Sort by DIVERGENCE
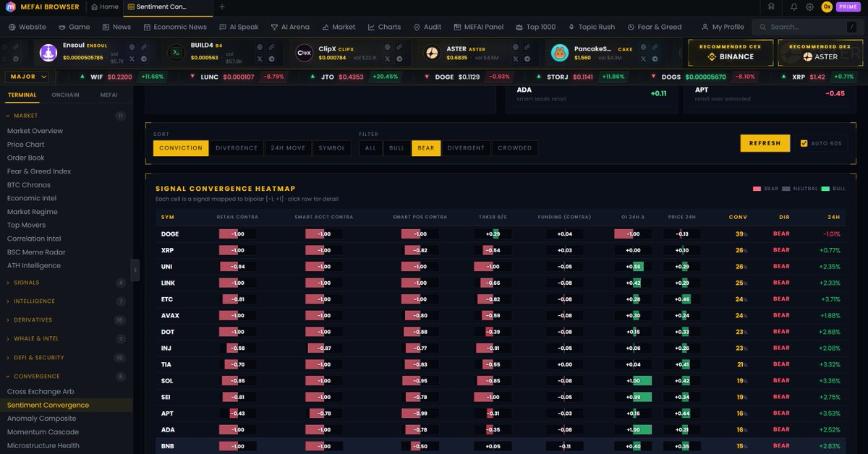Screen dimensions: 868x454 point(237,148)
